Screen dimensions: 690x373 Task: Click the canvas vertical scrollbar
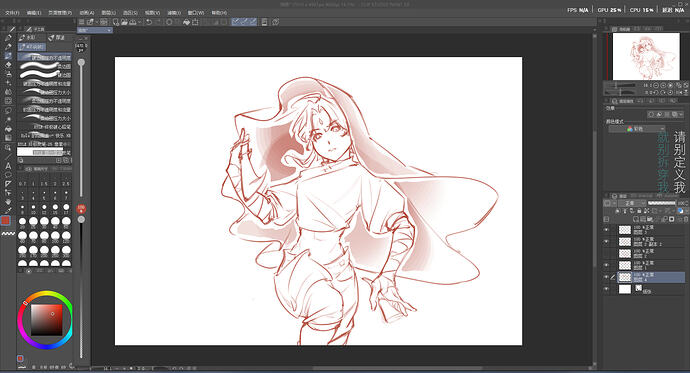click(595, 198)
